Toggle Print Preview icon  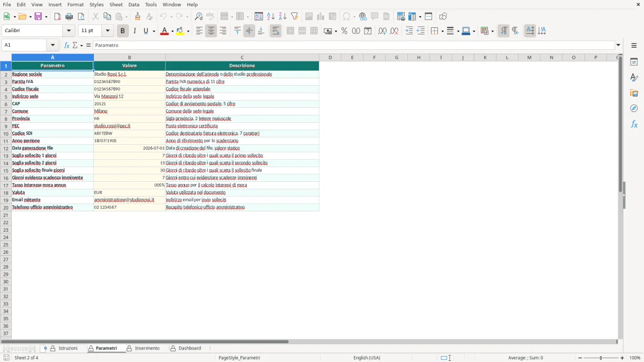click(x=81, y=17)
